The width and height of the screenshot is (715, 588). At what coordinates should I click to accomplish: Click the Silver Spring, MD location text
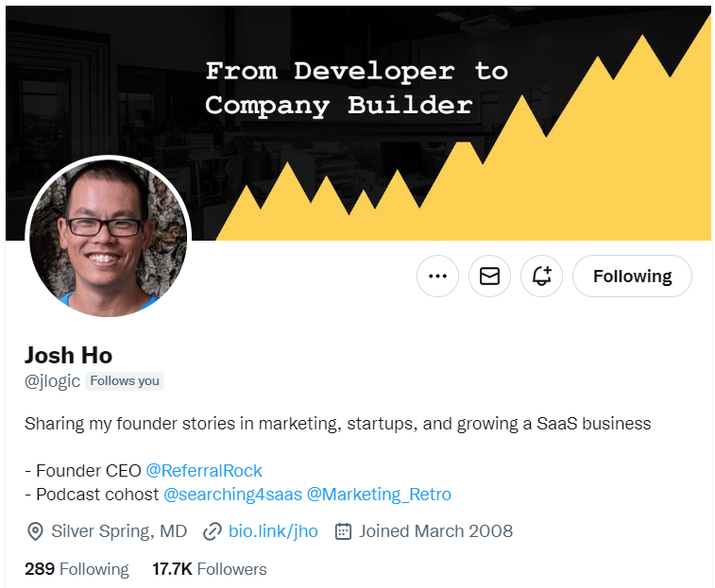pyautogui.click(x=119, y=531)
